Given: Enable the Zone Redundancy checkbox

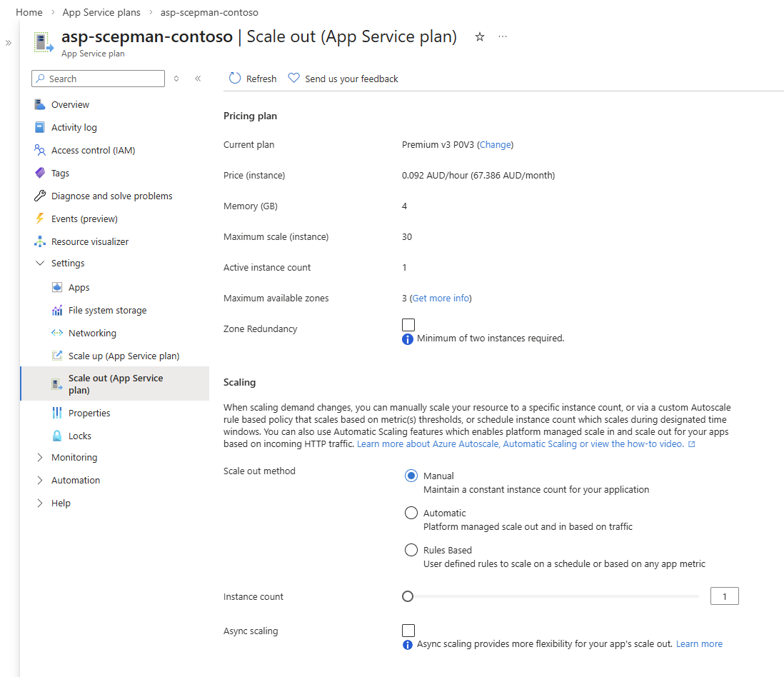Looking at the screenshot, I should pos(408,325).
